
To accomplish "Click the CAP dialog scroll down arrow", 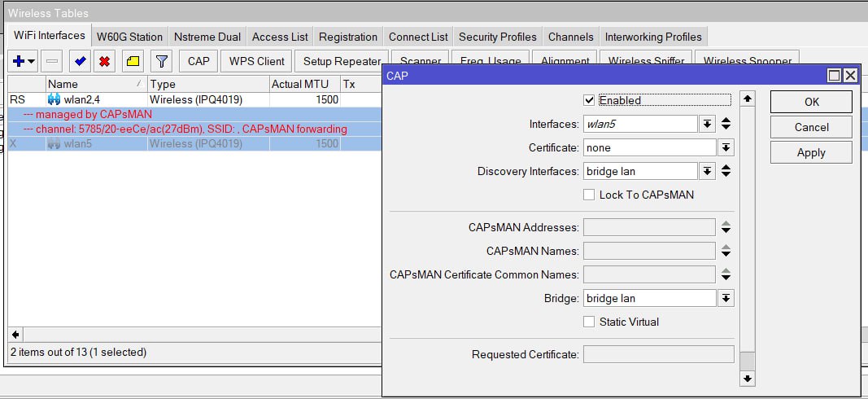I will [748, 379].
